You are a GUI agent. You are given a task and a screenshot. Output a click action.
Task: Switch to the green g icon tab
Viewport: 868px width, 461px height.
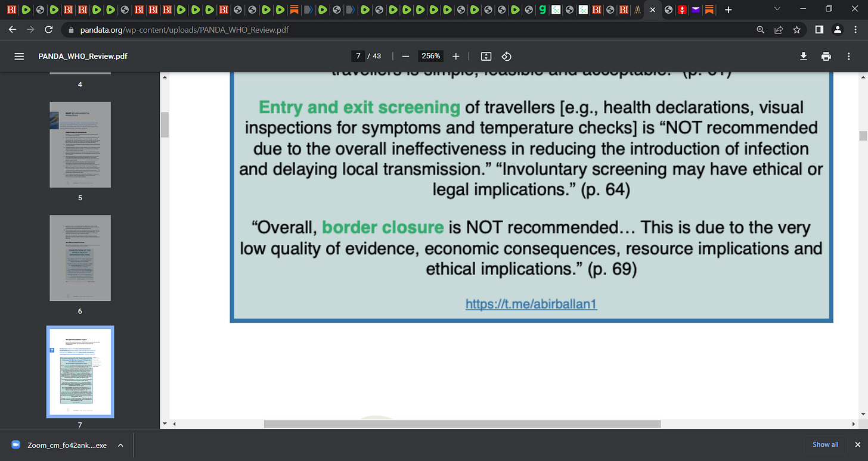click(x=542, y=10)
